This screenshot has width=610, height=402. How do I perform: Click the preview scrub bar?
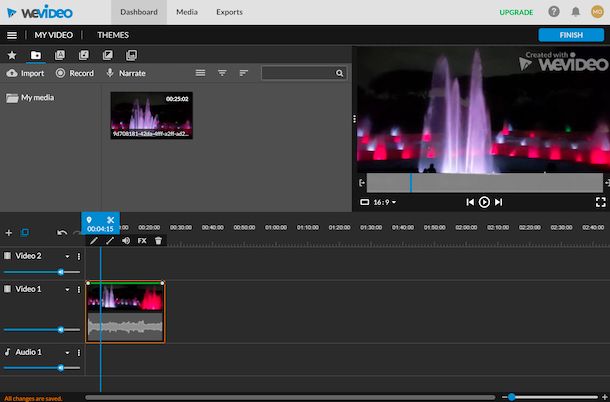pyautogui.click(x=485, y=183)
